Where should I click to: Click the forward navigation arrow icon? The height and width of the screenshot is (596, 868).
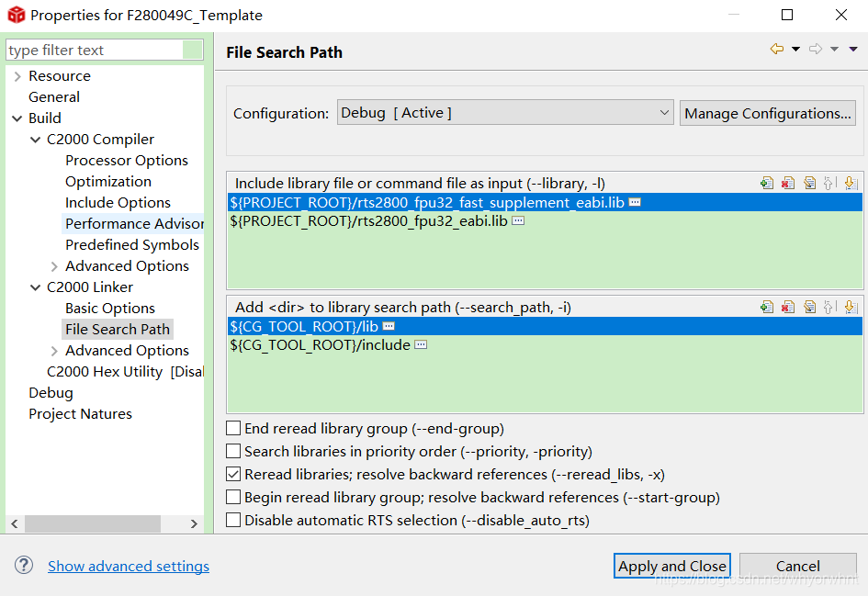[x=816, y=49]
